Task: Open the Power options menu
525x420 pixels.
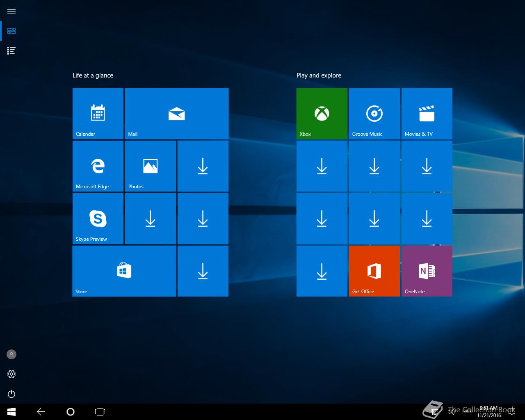Action: tap(11, 394)
